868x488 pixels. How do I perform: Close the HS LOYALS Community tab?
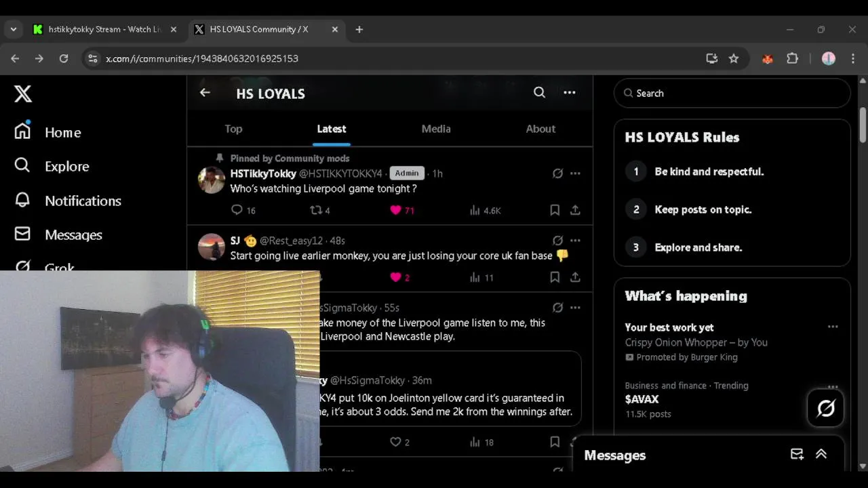tap(334, 29)
